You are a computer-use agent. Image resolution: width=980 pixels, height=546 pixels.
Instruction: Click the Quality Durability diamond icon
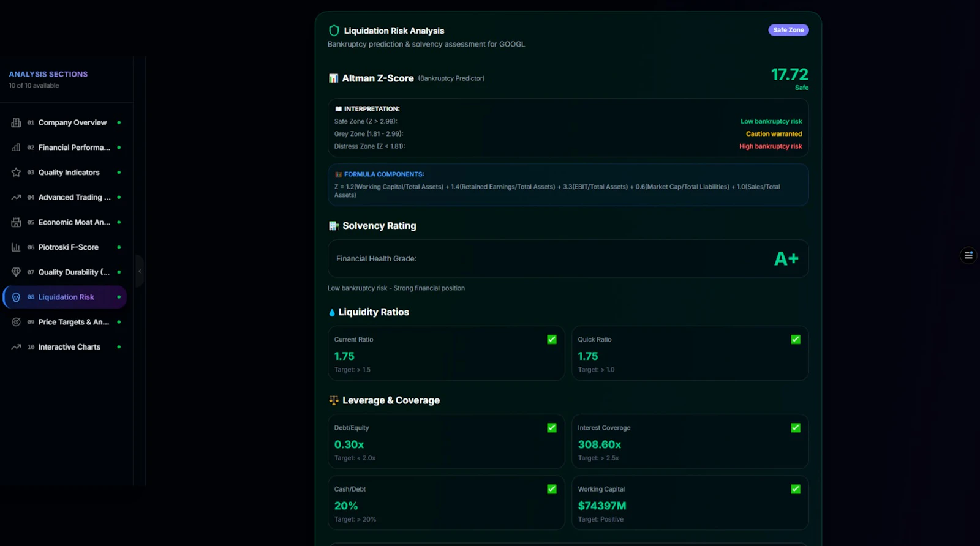16,272
